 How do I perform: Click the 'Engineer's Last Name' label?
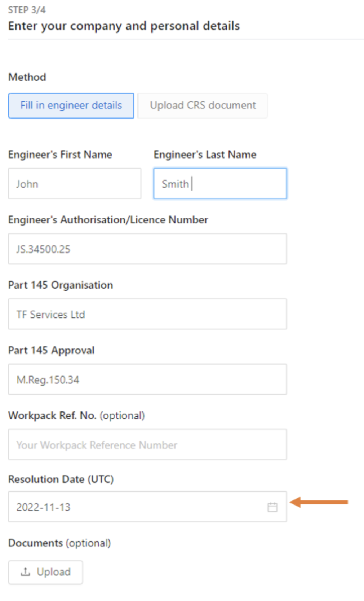(x=205, y=155)
